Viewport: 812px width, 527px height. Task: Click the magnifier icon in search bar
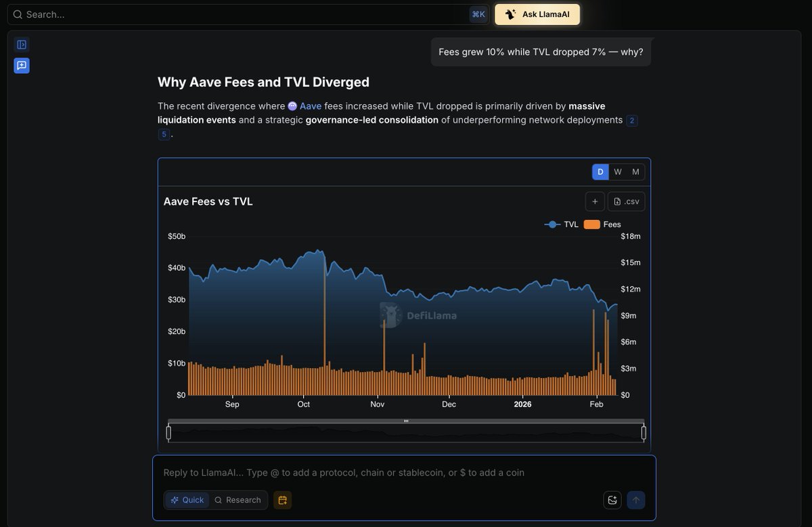coord(18,14)
